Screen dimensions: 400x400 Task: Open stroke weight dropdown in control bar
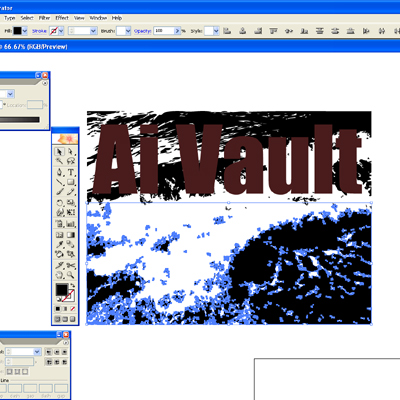pyautogui.click(x=93, y=31)
